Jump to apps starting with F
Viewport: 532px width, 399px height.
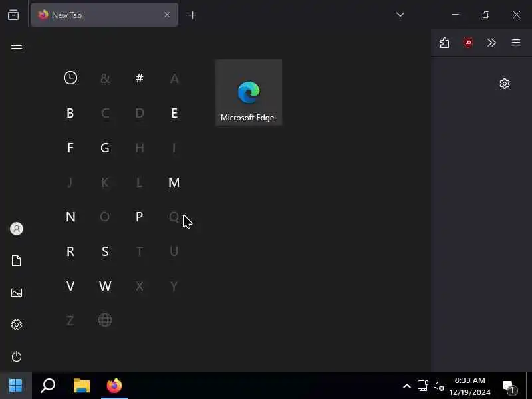point(70,148)
